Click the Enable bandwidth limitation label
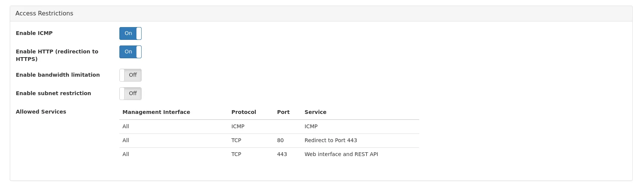 pyautogui.click(x=58, y=75)
